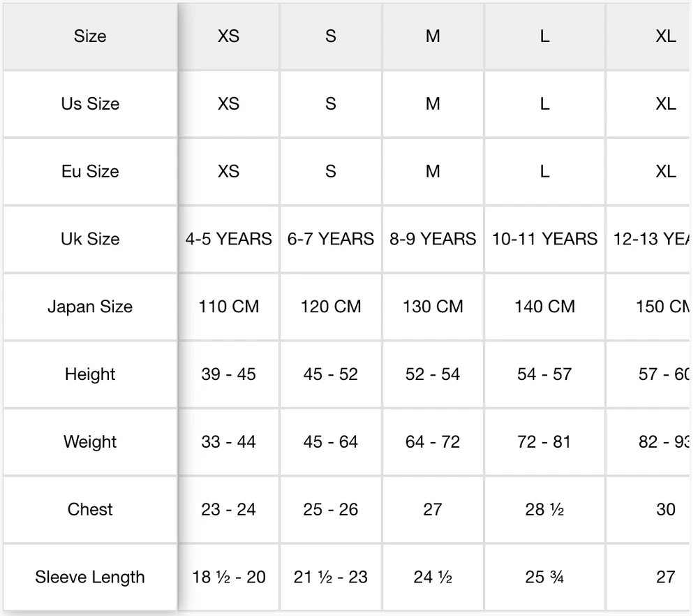Screen dimensions: 698x616
Task: Select the XL column header
Action: point(664,36)
